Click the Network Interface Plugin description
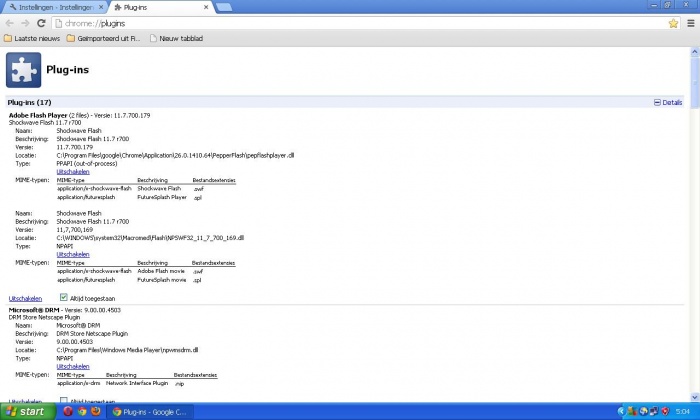Screen dimensions: 700x420 137,383
